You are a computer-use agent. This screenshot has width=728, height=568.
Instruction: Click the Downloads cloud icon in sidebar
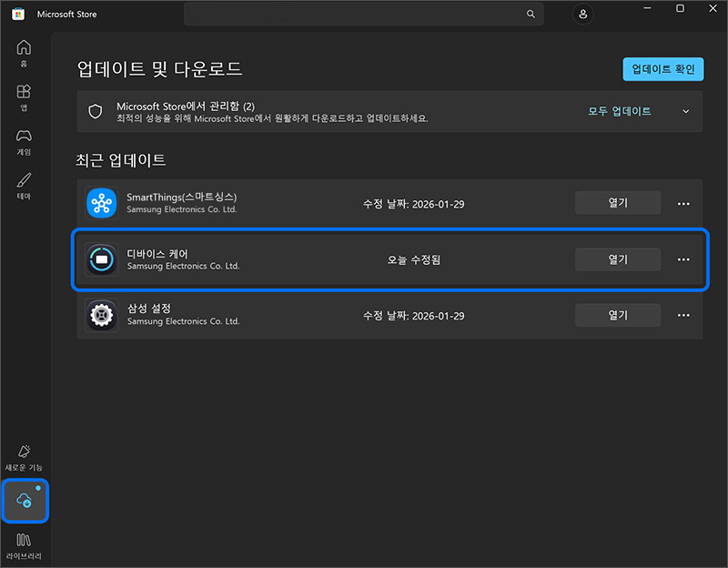(25, 500)
